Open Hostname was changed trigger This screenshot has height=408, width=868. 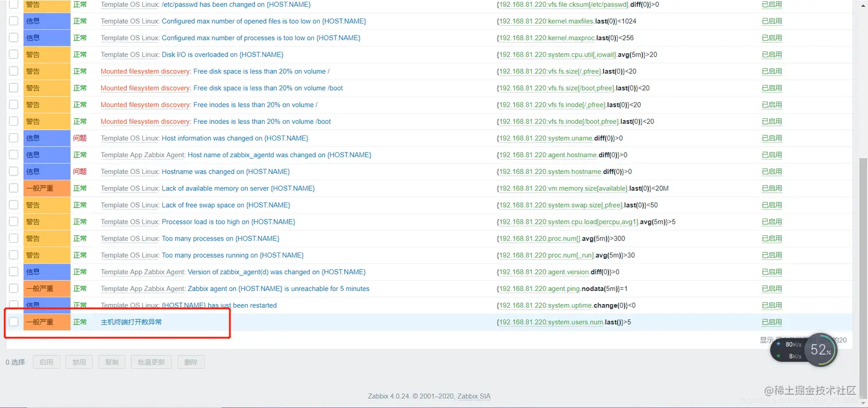click(x=226, y=172)
